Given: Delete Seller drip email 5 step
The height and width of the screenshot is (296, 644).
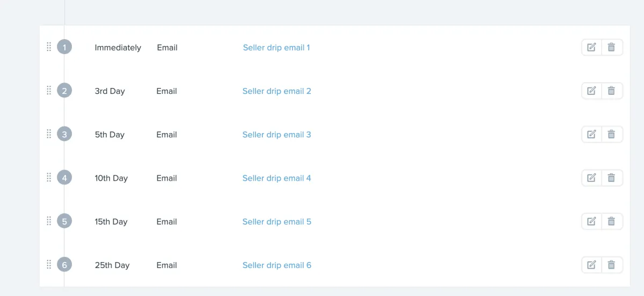Looking at the screenshot, I should [611, 221].
